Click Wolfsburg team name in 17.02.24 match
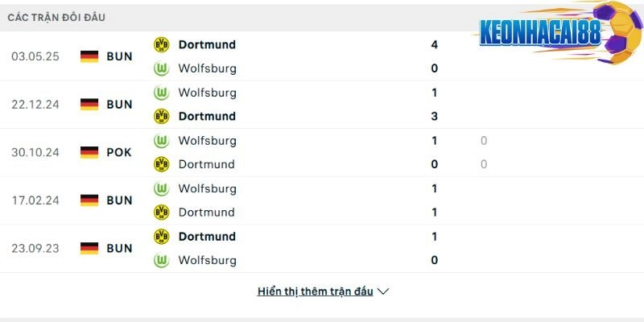Image resolution: width=644 pixels, height=322 pixels. [207, 188]
